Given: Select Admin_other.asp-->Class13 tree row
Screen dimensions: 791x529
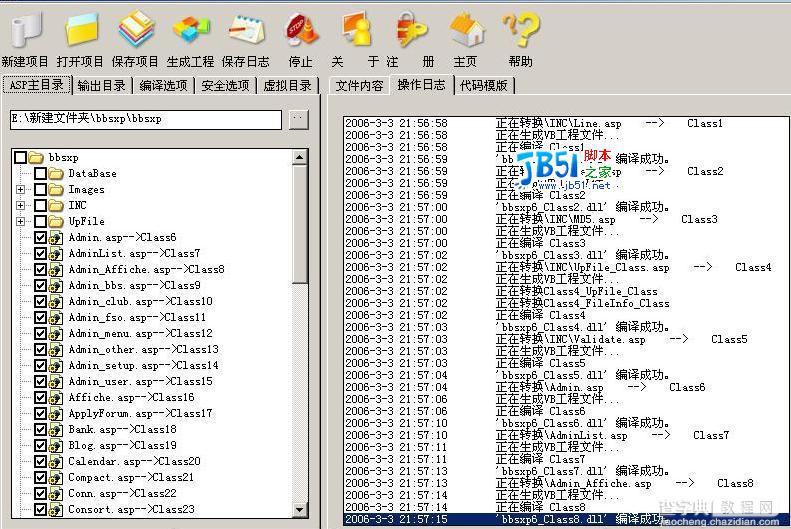Looking at the screenshot, I should (x=144, y=349).
